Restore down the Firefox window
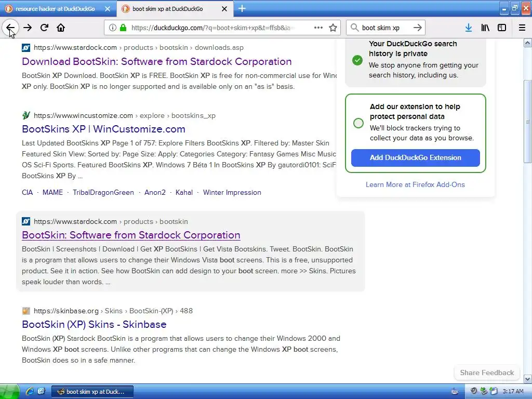 (515, 9)
